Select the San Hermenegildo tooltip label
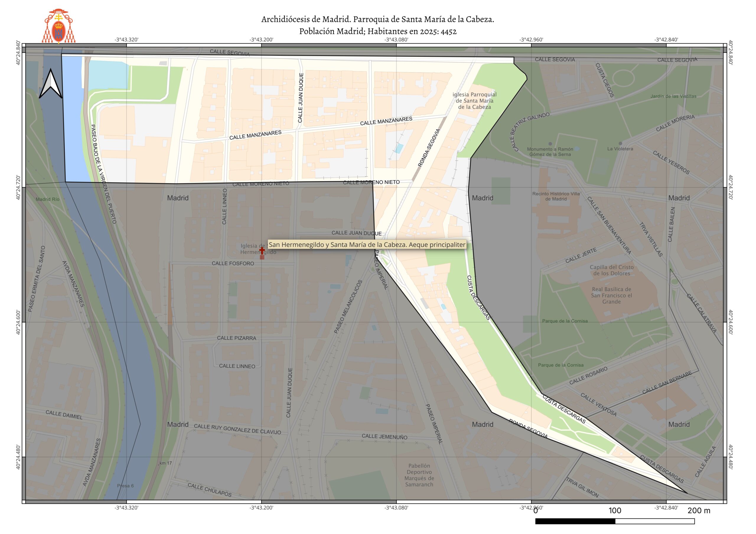This screenshot has height=534, width=756. coord(367,245)
